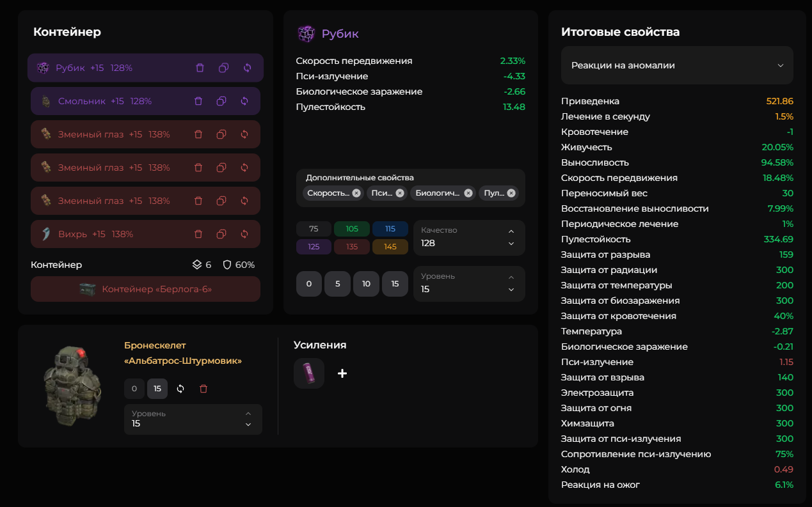Click the Контейнер «Берлога-6» button

(145, 289)
